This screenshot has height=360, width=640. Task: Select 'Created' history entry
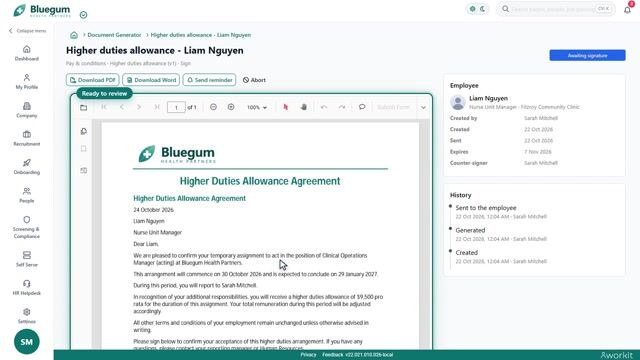click(x=467, y=253)
